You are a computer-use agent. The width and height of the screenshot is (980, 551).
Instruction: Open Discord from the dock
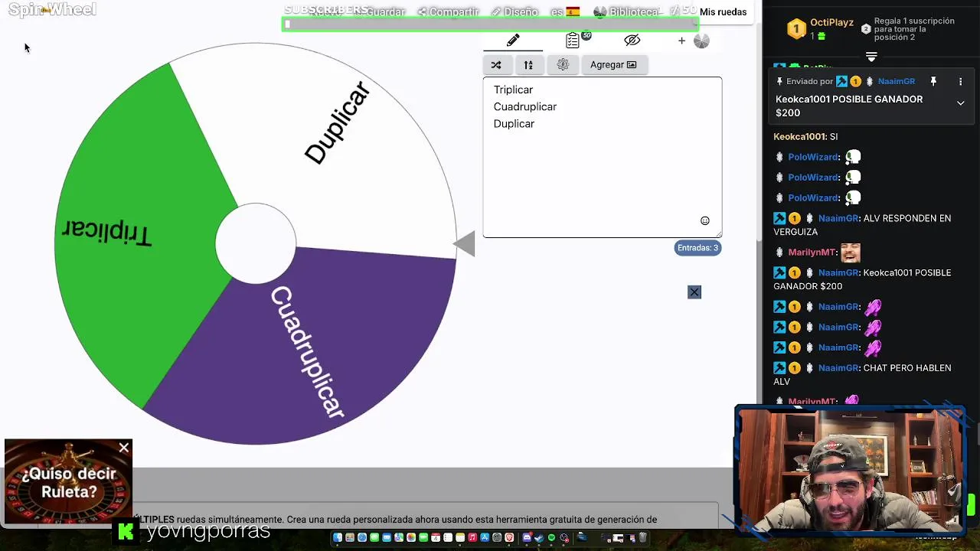[527, 538]
